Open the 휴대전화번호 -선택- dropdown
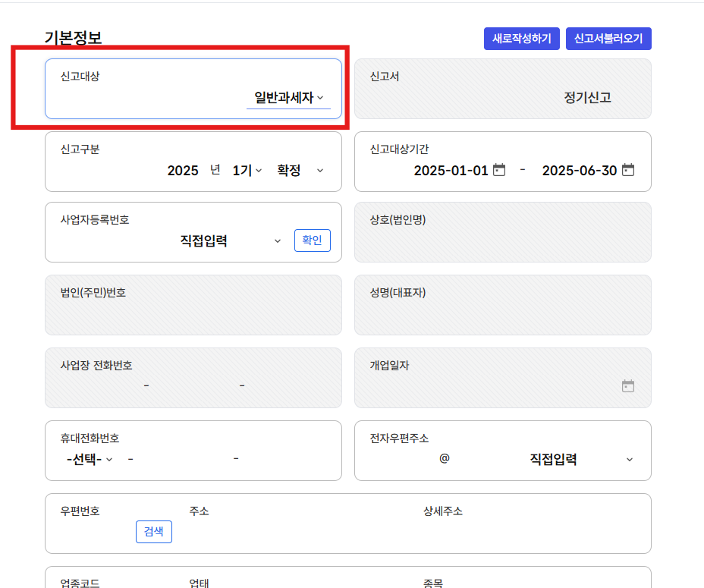 (90, 459)
